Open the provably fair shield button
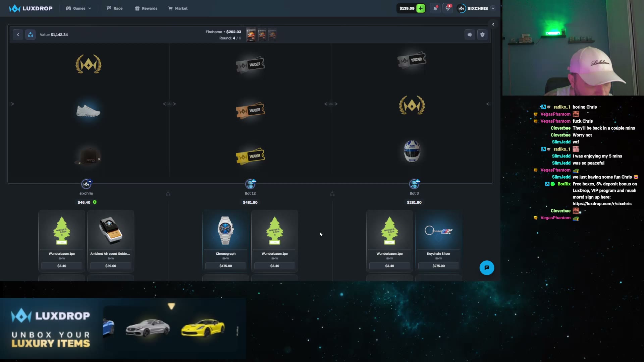644x362 pixels. point(482,35)
